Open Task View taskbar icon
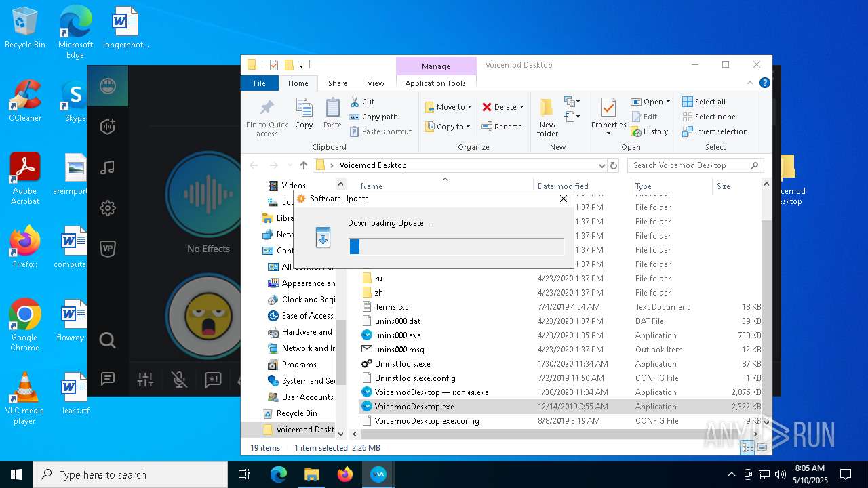The height and width of the screenshot is (488, 868). (244, 474)
